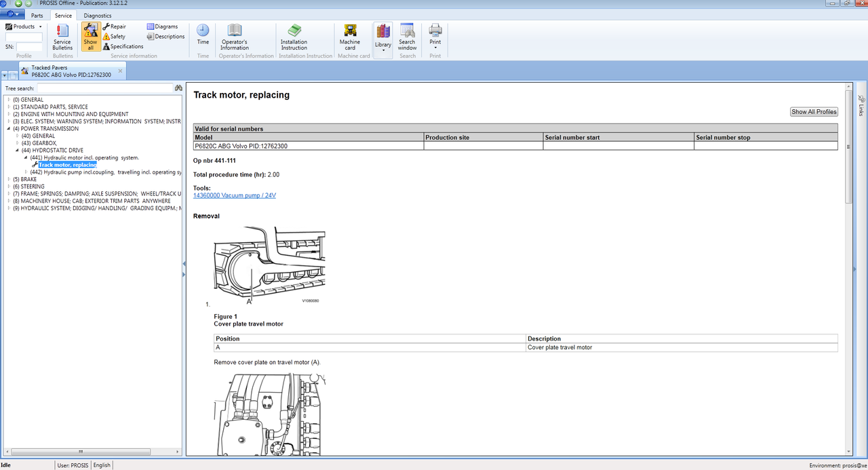Click the User: PROSIS status entry

coord(73,465)
